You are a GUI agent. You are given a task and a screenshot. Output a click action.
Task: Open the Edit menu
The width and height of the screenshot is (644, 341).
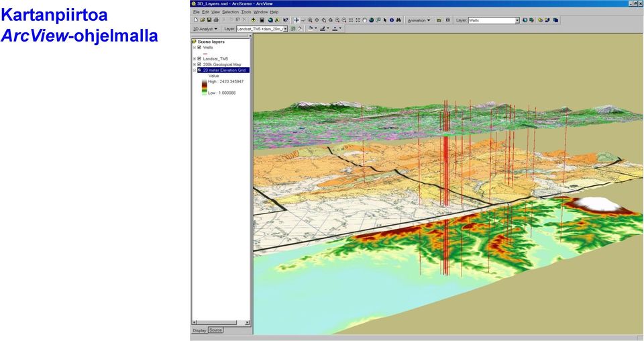pos(205,12)
